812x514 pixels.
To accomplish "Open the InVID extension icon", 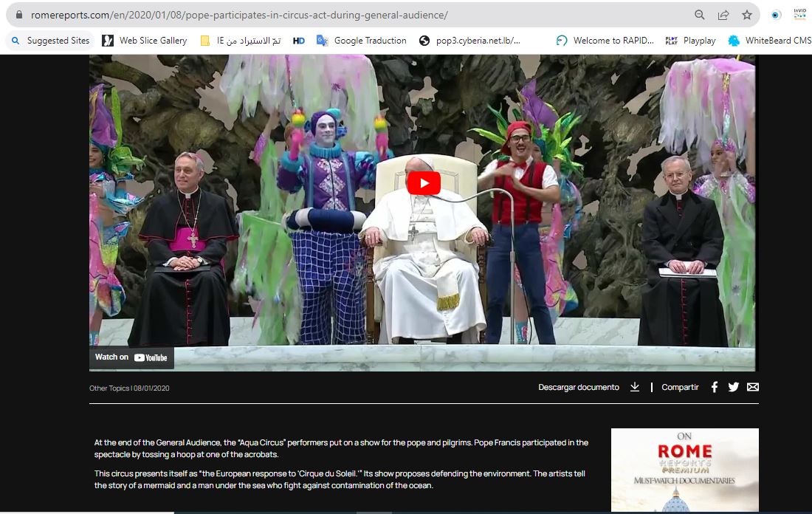I will click(x=799, y=14).
